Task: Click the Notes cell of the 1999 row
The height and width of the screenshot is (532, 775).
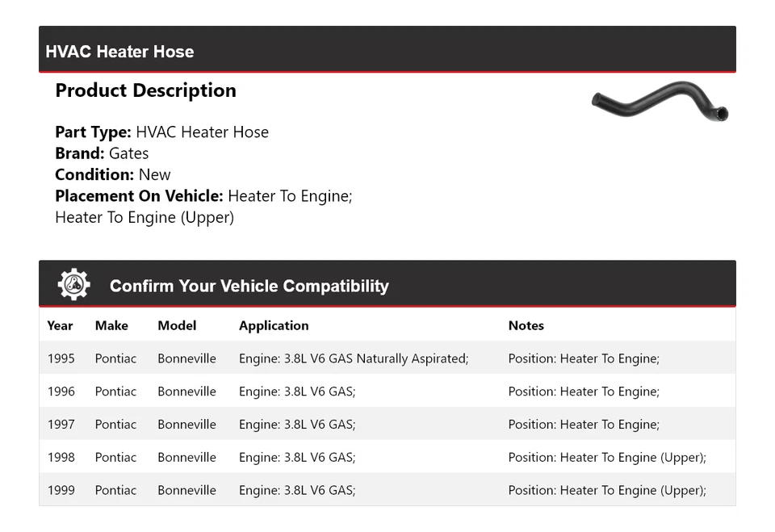Action: pos(606,490)
